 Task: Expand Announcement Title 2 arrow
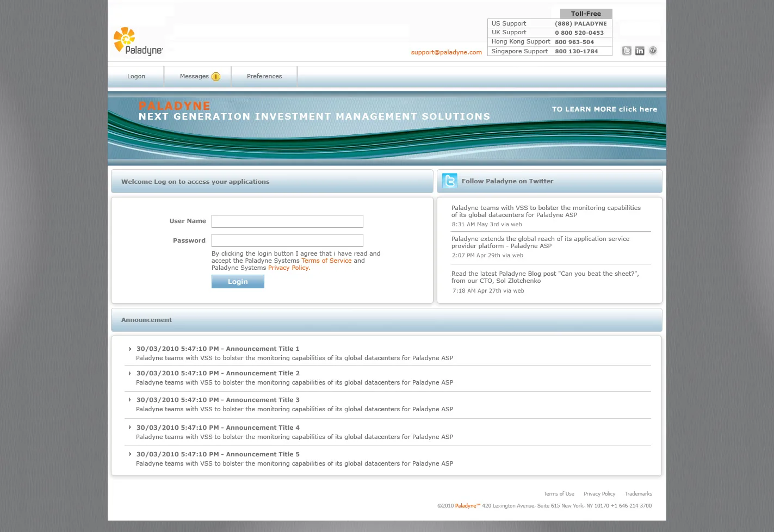[x=129, y=373]
